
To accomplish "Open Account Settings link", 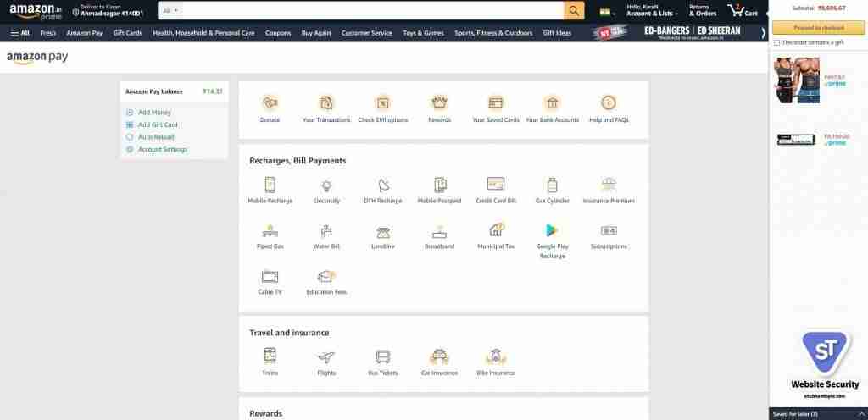I will [x=163, y=150].
